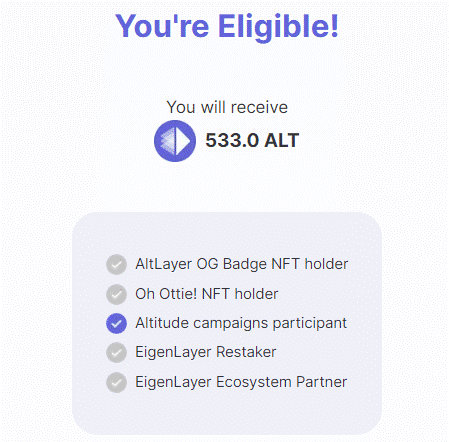The width and height of the screenshot is (449, 442).
Task: Click the purple check beside Altitude campaigns
Action: tap(116, 323)
